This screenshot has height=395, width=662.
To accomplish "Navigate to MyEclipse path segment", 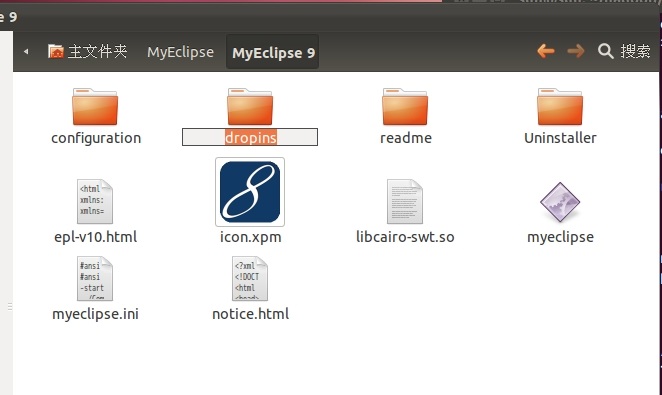I will [180, 52].
